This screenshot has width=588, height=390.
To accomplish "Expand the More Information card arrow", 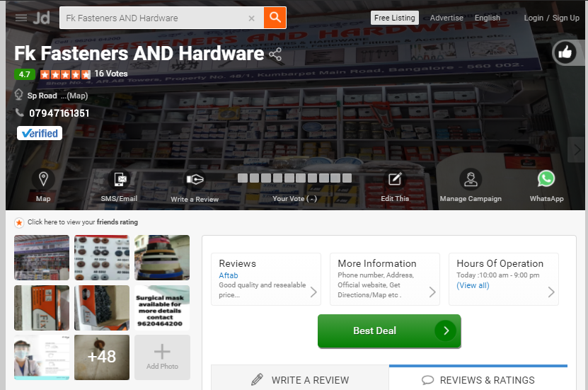I will coord(432,292).
